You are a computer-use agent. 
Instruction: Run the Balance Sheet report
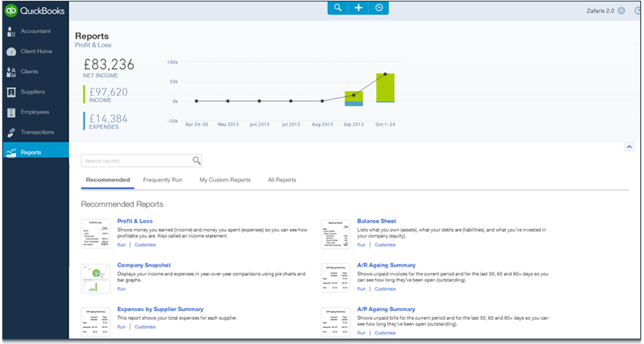tap(362, 244)
